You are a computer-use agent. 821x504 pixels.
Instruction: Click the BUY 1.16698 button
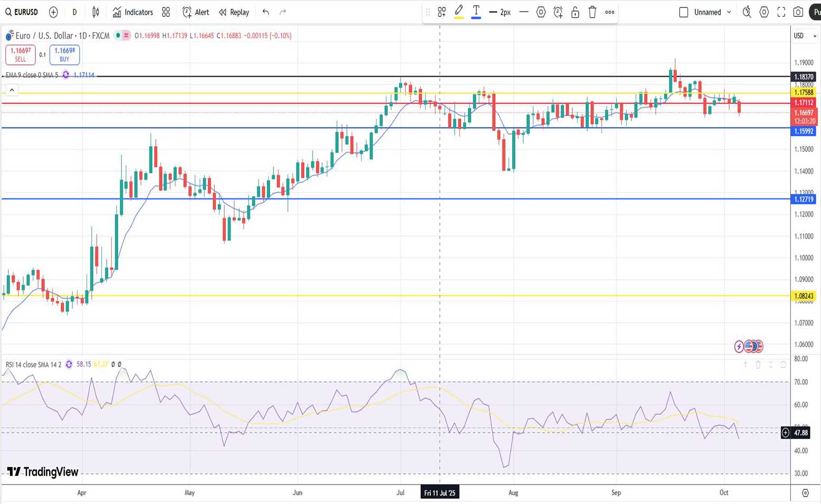(x=64, y=54)
